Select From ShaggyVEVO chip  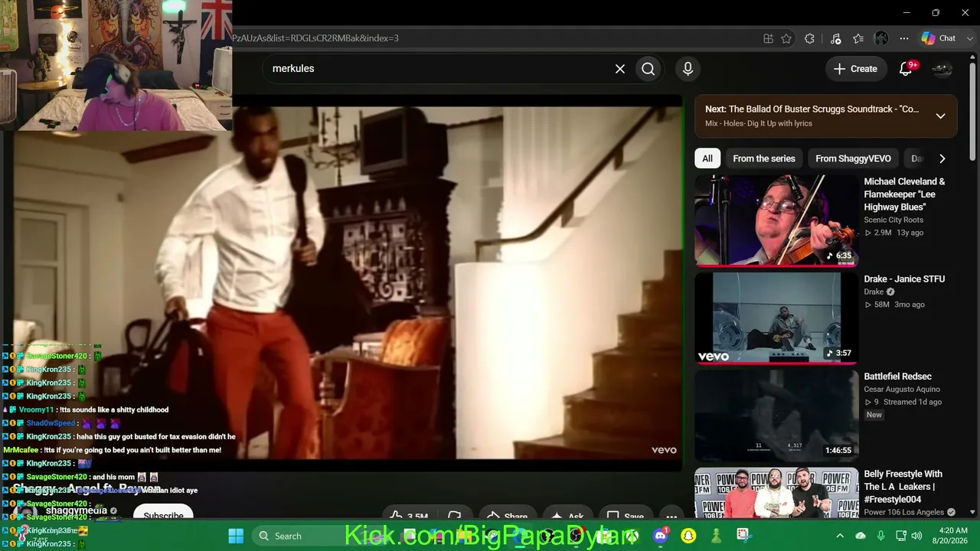[x=853, y=158]
